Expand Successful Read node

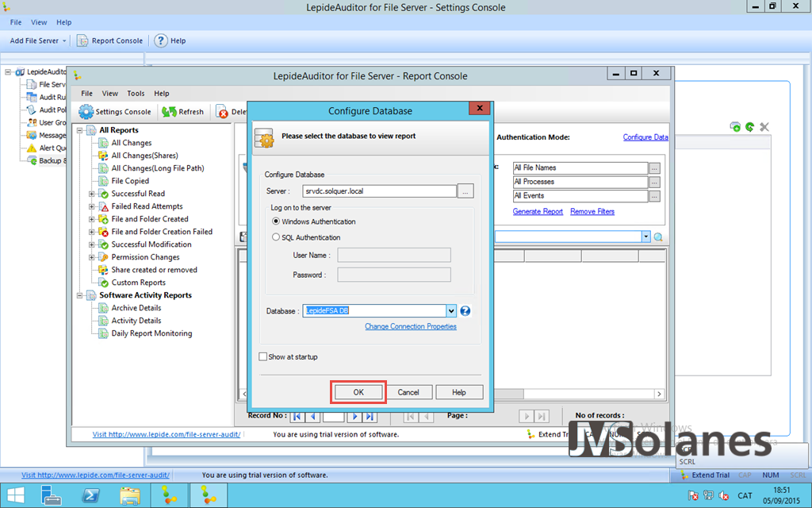pyautogui.click(x=92, y=194)
